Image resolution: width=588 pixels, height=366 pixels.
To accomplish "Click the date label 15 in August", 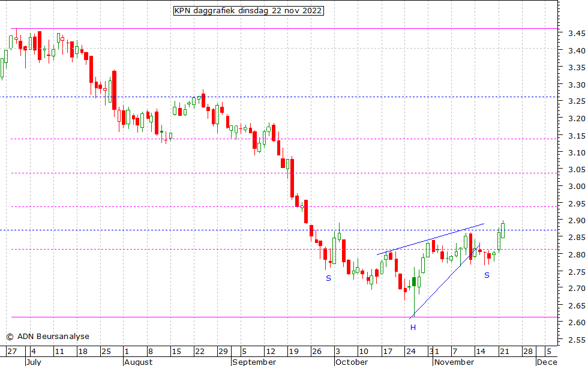I will pos(176,352).
